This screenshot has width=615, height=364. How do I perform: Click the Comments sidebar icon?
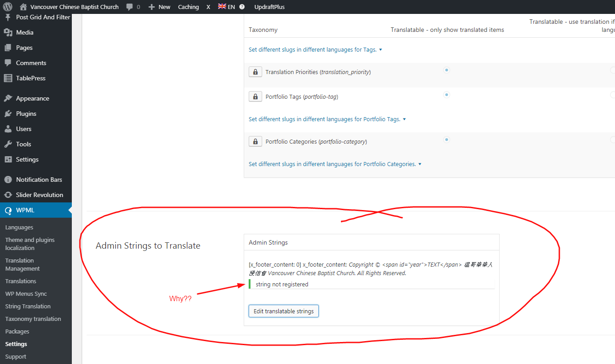[8, 63]
